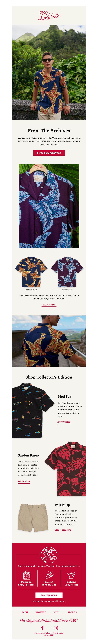Screen dimensions: 98x644
Task: Follow the Mod Sea Shop Now link
Action: coord(64,422)
